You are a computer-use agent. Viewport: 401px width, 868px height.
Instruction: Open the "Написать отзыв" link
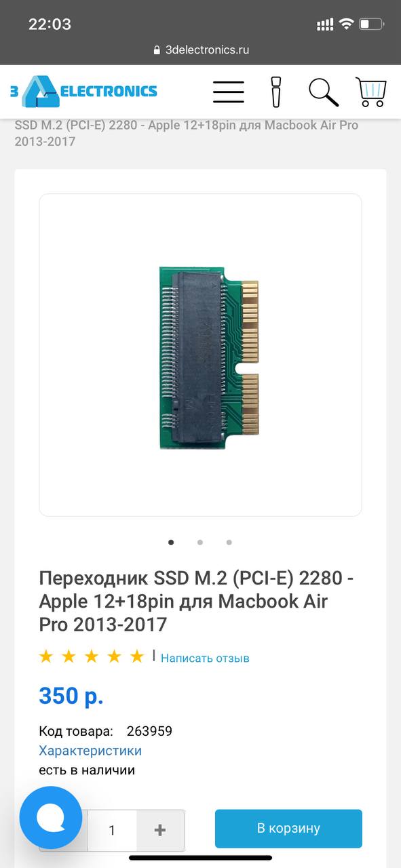click(205, 658)
